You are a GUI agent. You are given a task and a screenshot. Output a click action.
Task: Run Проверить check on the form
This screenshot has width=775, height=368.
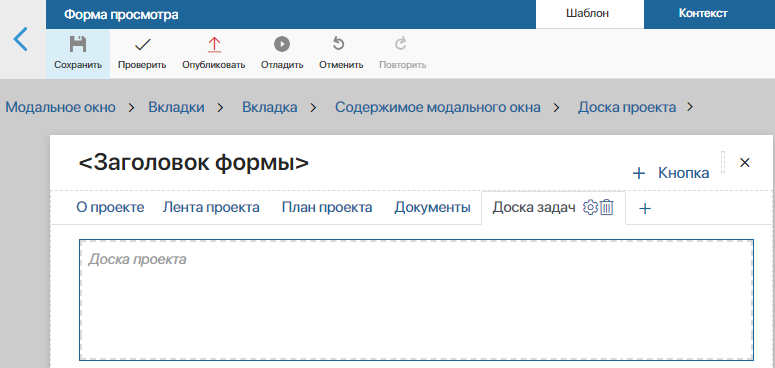(x=142, y=53)
